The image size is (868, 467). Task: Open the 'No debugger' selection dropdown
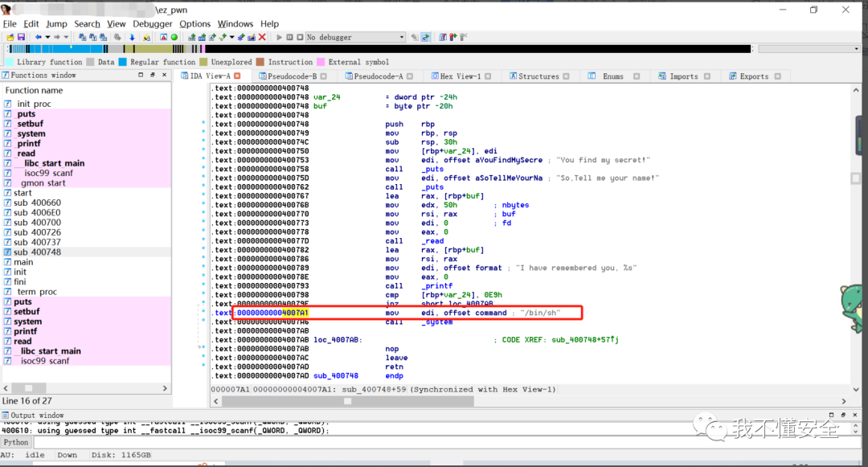coord(355,37)
